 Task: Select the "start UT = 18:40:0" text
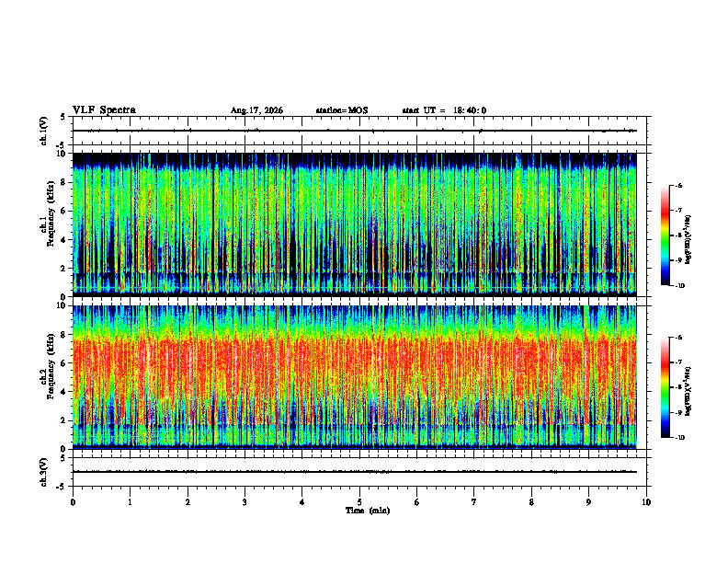click(444, 110)
